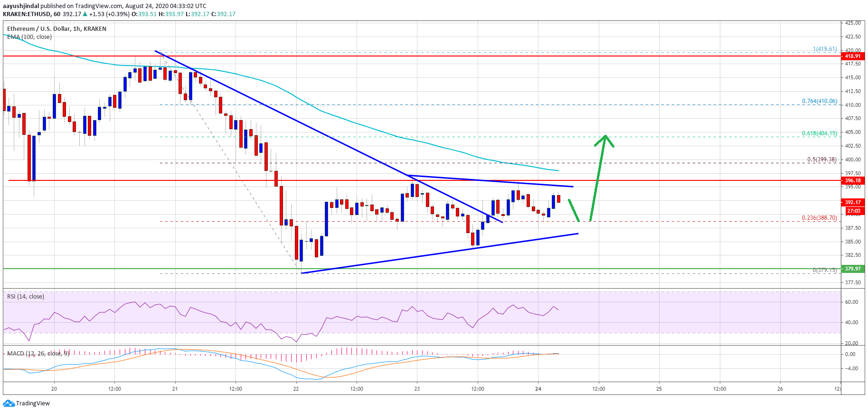Click the date 23 on time axis
The image size is (868, 412).
point(417,389)
